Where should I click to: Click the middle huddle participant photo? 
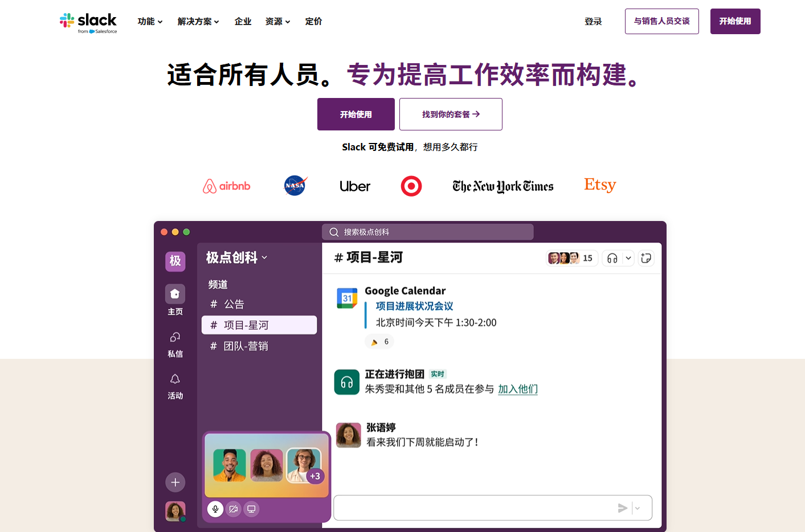coord(267,465)
